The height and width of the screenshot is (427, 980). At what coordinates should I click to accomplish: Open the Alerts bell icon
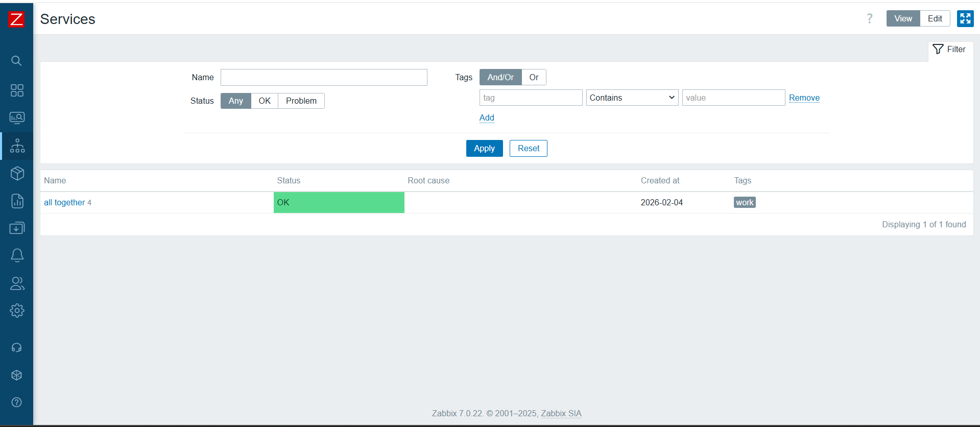[x=17, y=255]
